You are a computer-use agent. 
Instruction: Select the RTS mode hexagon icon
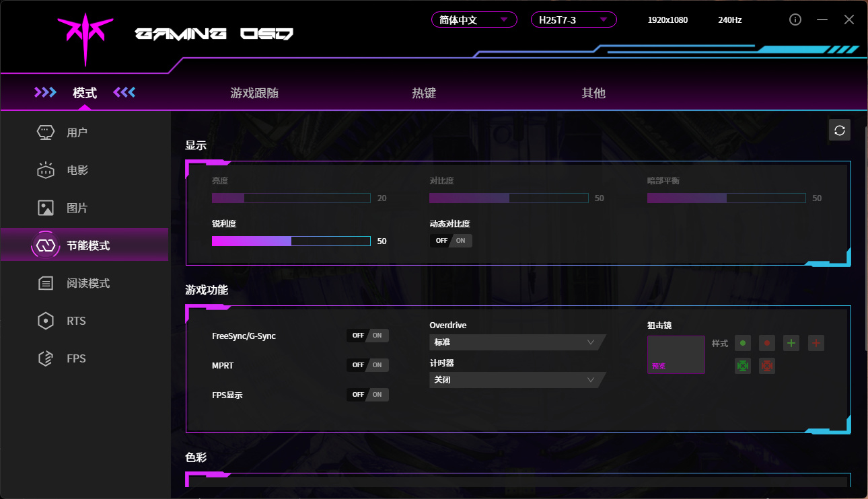[45, 321]
